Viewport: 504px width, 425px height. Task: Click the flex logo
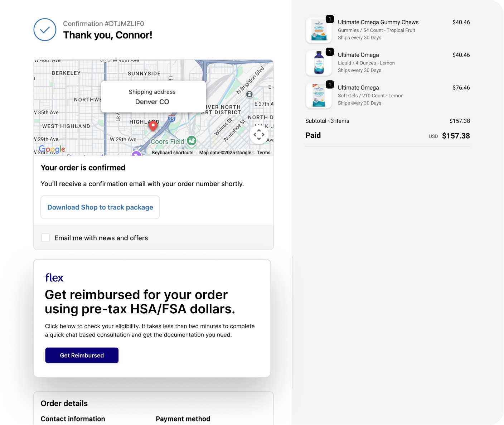click(54, 278)
